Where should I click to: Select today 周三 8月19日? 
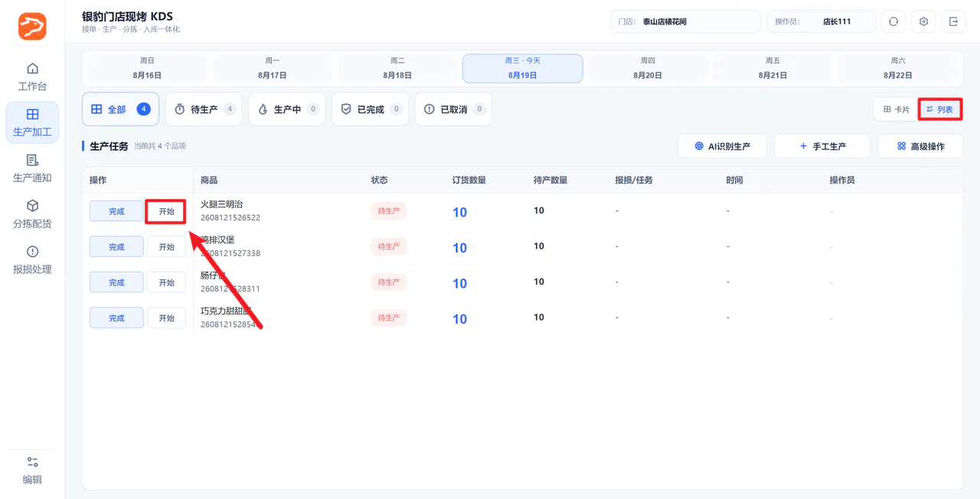click(x=522, y=68)
